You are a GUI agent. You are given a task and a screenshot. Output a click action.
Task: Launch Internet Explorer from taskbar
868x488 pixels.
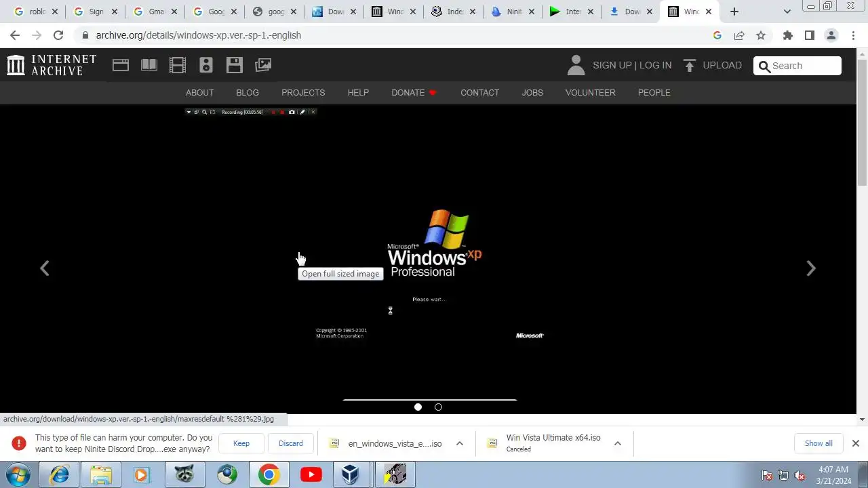tap(60, 474)
